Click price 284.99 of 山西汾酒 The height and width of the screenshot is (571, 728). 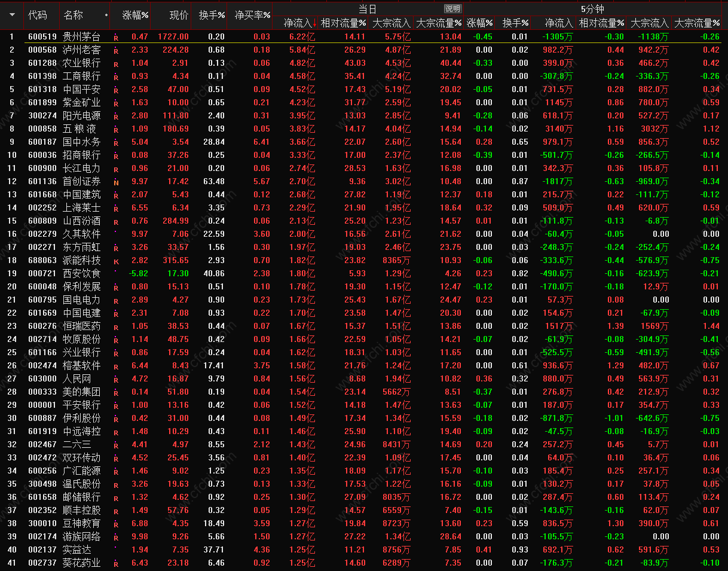point(176,221)
